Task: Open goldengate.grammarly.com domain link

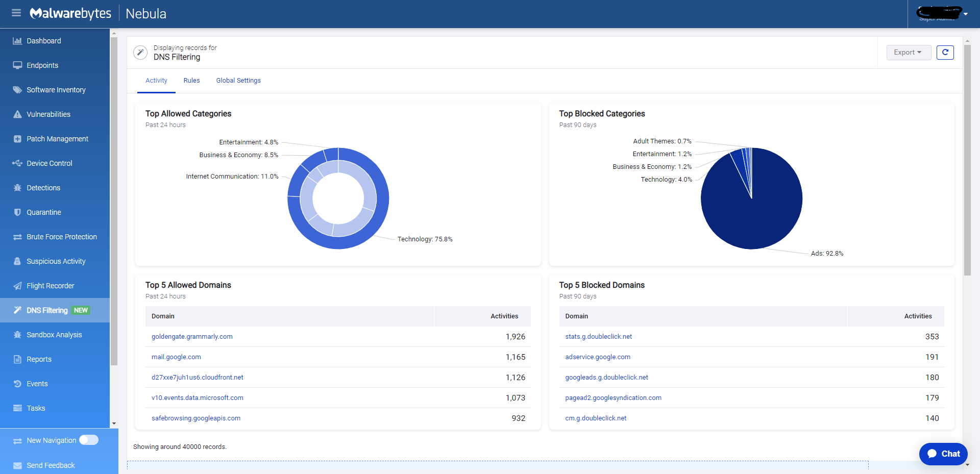Action: click(192, 337)
